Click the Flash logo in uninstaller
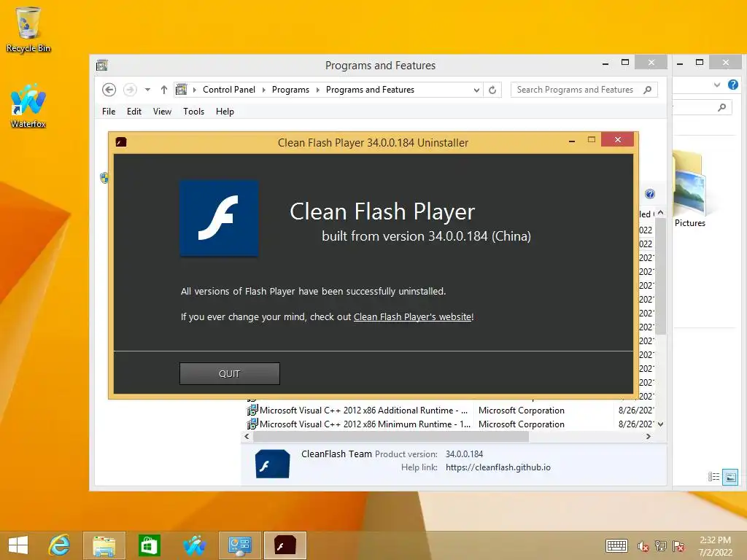 point(219,218)
